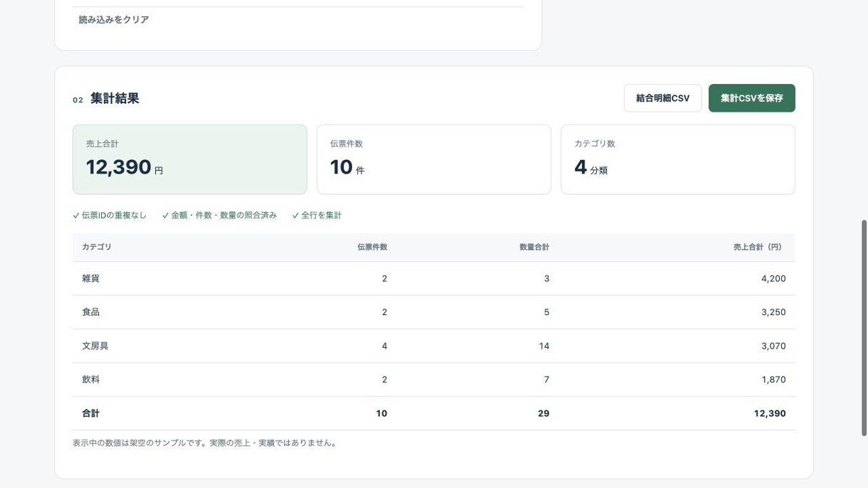Click the 3,070 sales value for 文房具
The height and width of the screenshot is (488, 868).
[773, 346]
